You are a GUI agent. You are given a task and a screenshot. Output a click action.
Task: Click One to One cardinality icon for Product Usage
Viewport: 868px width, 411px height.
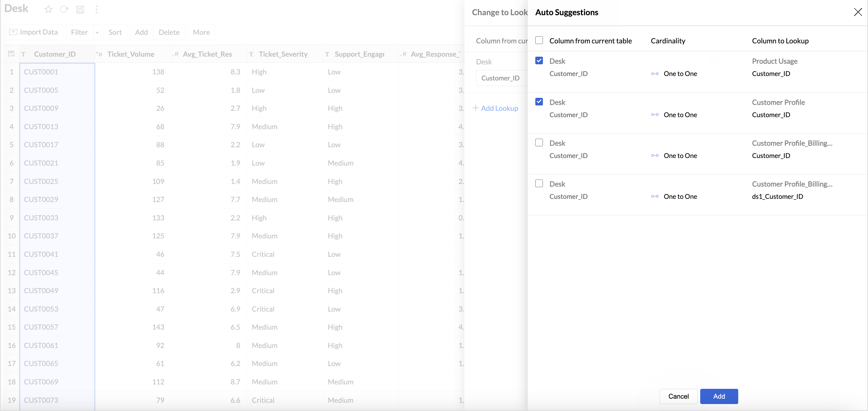[655, 74]
